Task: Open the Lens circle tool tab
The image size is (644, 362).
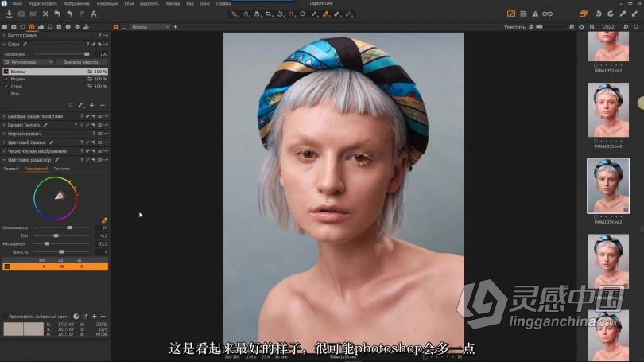Action: (x=22, y=27)
